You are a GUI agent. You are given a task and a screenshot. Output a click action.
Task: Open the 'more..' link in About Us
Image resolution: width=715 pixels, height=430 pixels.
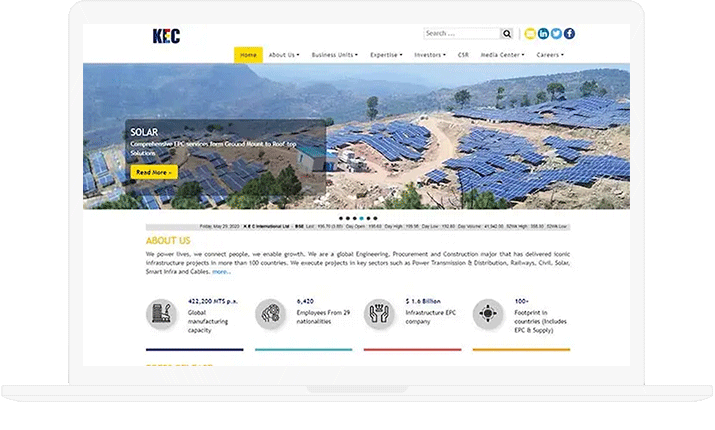221,272
